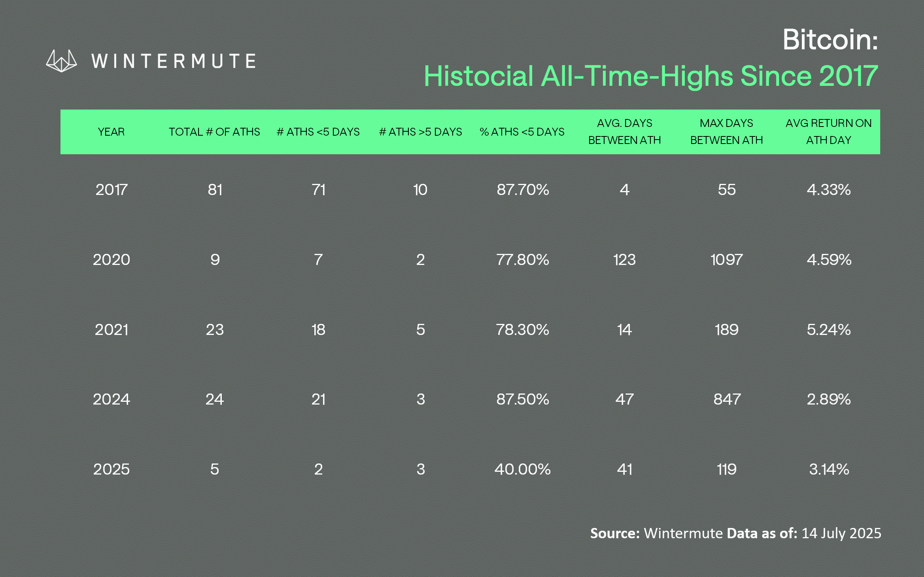924x577 pixels.
Task: Click avg days value 4 for 2017
Action: pos(625,190)
